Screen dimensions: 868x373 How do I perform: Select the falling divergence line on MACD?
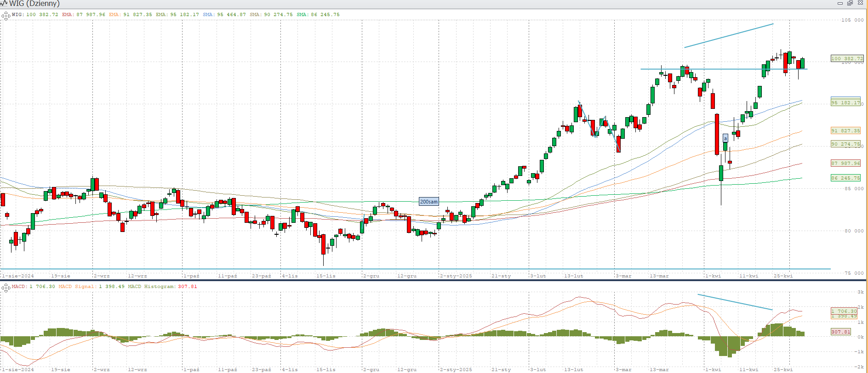pos(735,302)
